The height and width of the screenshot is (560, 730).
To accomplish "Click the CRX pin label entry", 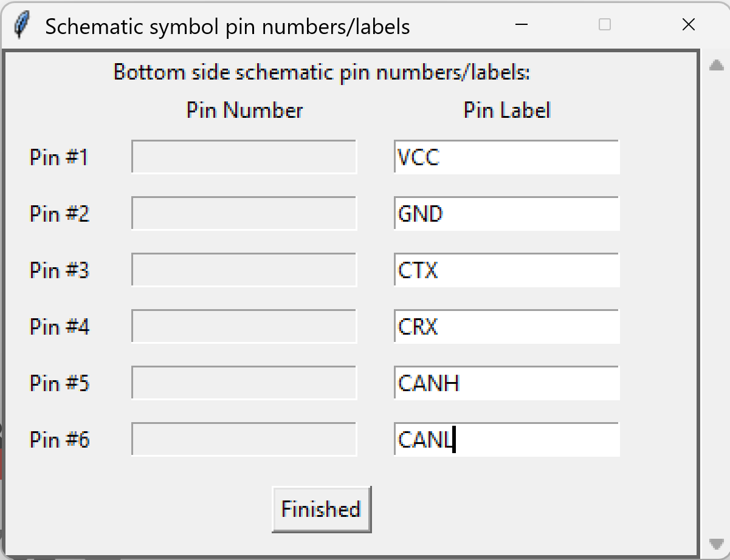I will (506, 327).
